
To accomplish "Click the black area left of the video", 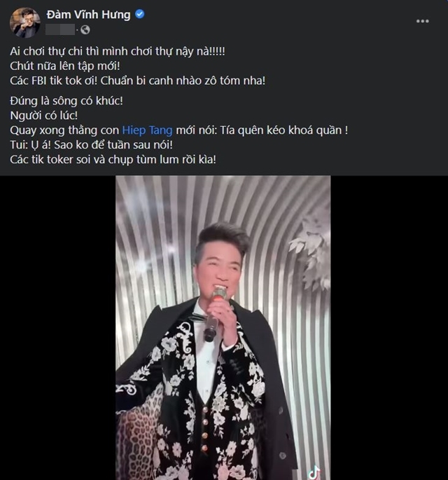I will (x=57, y=327).
